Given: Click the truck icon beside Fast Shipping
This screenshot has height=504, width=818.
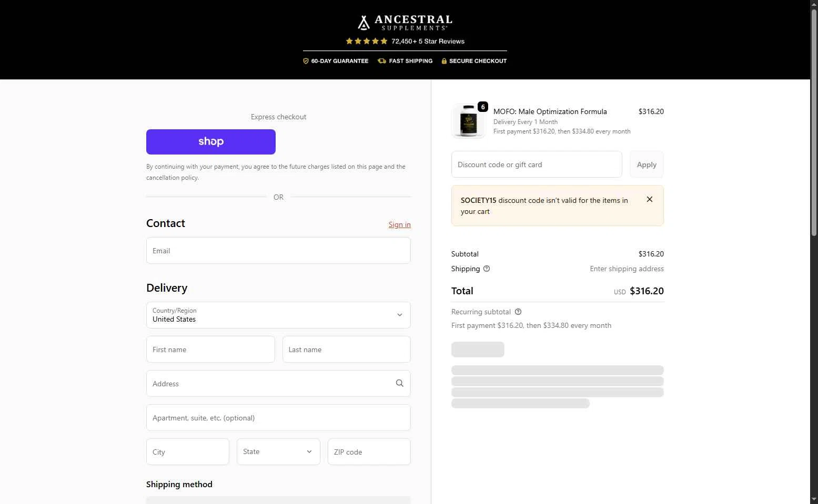Looking at the screenshot, I should pyautogui.click(x=382, y=61).
